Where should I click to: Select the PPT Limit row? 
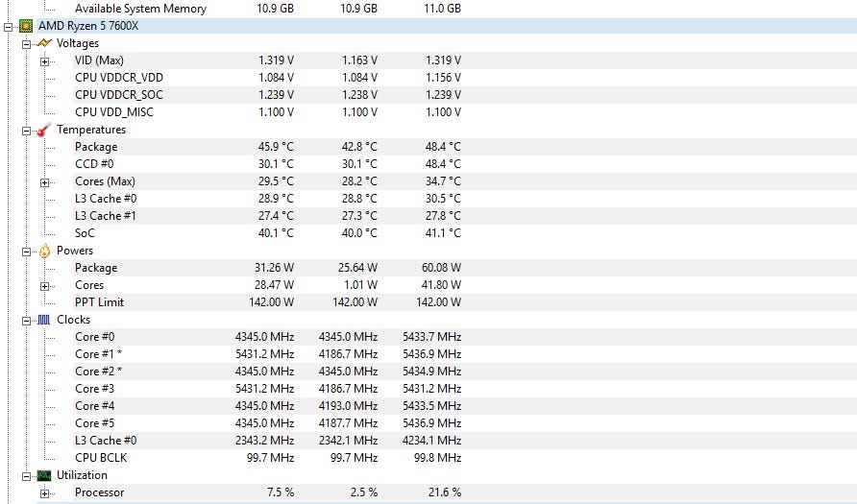tap(99, 302)
